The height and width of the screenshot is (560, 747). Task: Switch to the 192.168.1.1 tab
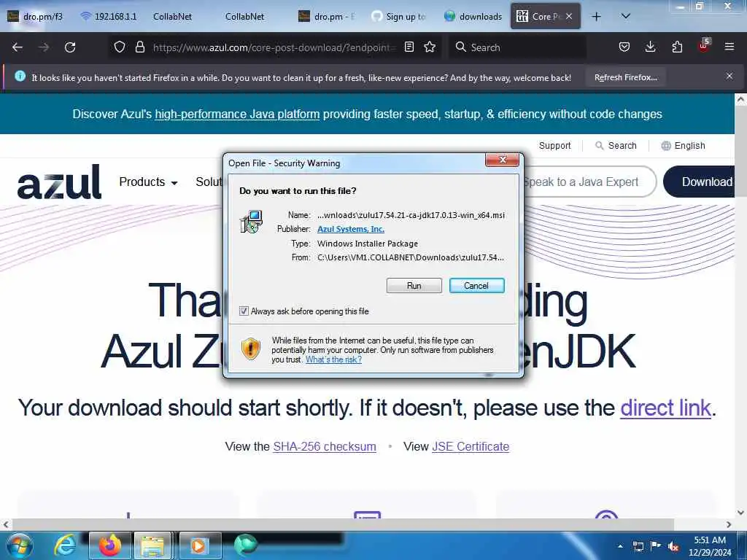[x=109, y=17]
